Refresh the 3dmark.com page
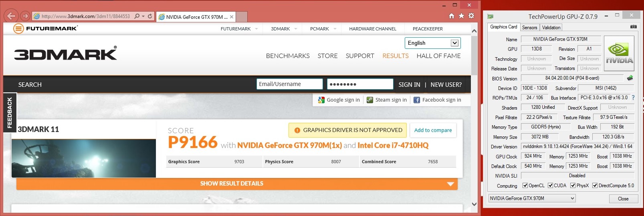This screenshot has height=216, width=644. pyautogui.click(x=150, y=16)
